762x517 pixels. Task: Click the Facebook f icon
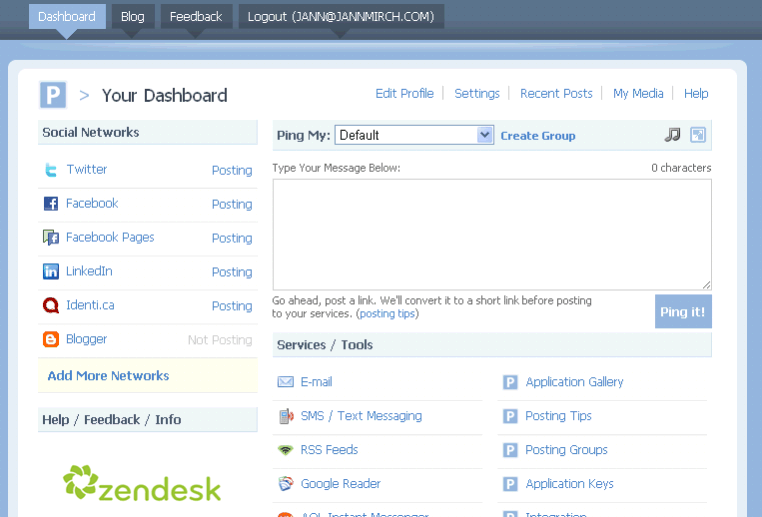tap(51, 204)
